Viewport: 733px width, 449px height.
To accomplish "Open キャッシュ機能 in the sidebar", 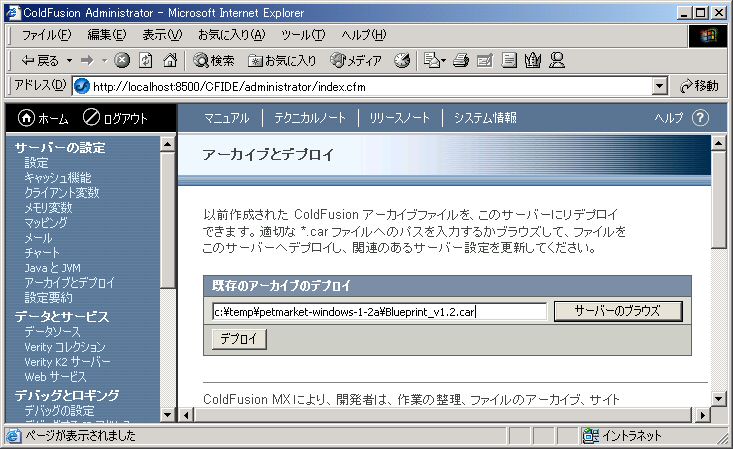I will pyautogui.click(x=58, y=178).
